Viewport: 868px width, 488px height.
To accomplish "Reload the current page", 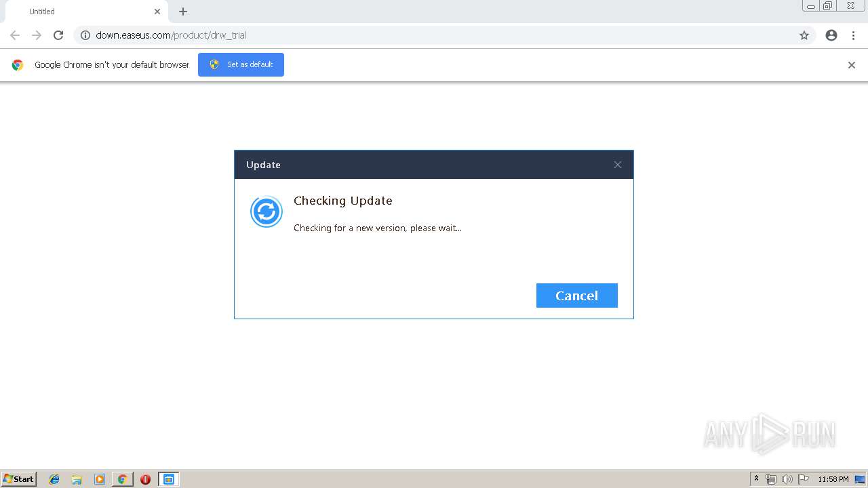I will pos(58,35).
